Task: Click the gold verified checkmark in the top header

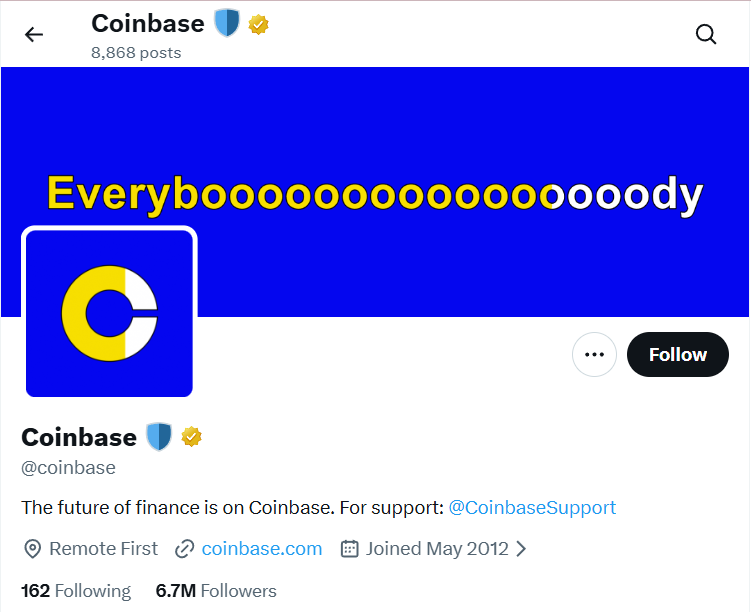Action: [x=259, y=24]
